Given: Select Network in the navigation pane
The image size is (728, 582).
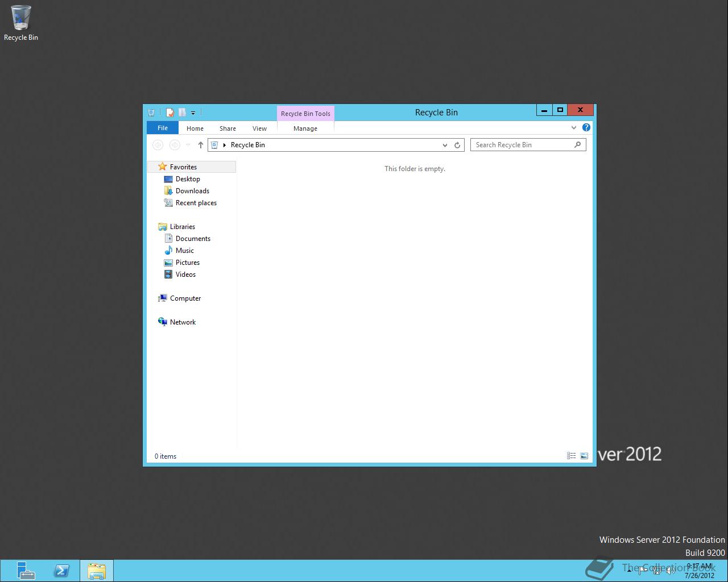Looking at the screenshot, I should click(x=183, y=322).
